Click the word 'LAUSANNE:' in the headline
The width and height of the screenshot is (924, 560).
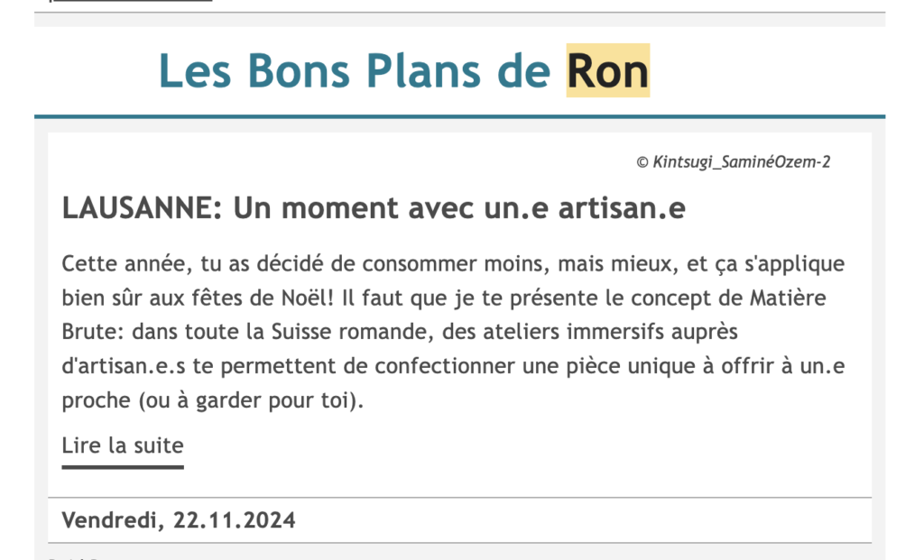(x=142, y=208)
